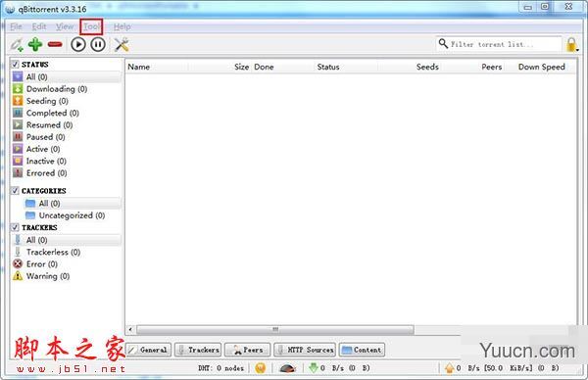
Task: Switch to the Trackers tab
Action: tap(198, 350)
